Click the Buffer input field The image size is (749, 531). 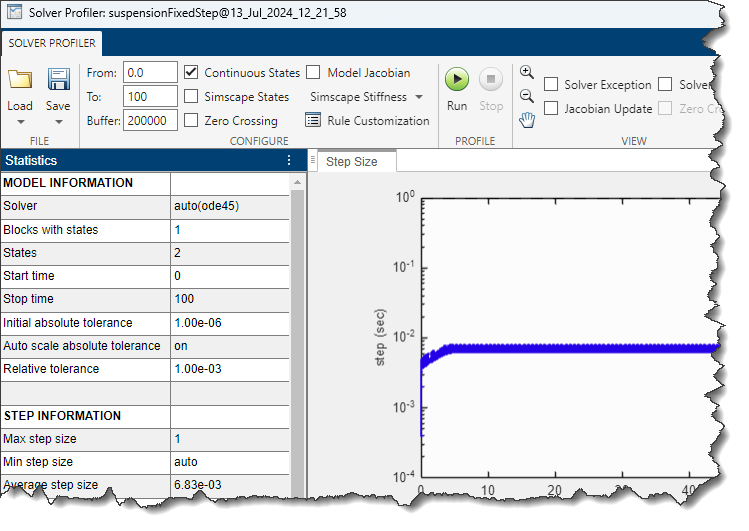tap(150, 121)
